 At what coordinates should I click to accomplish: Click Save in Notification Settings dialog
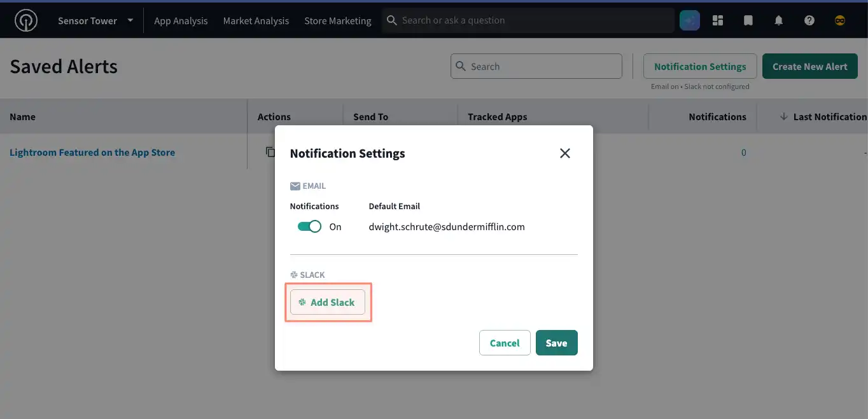tap(556, 343)
